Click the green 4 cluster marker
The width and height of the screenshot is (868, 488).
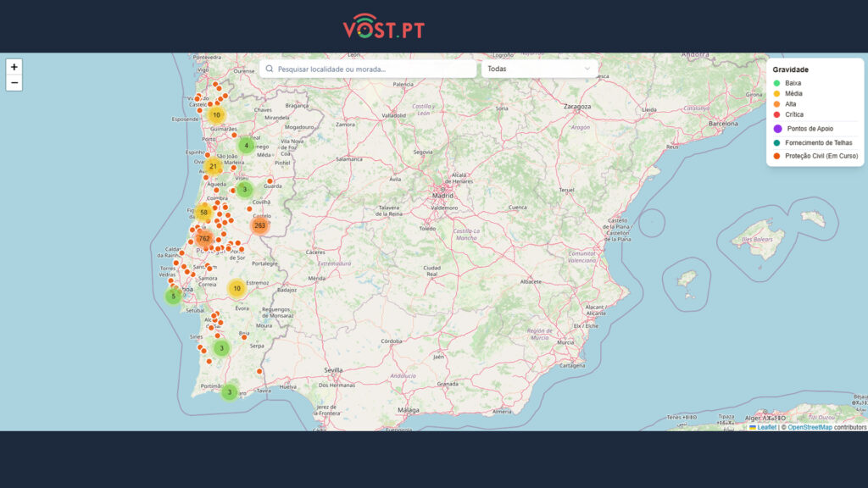point(247,146)
